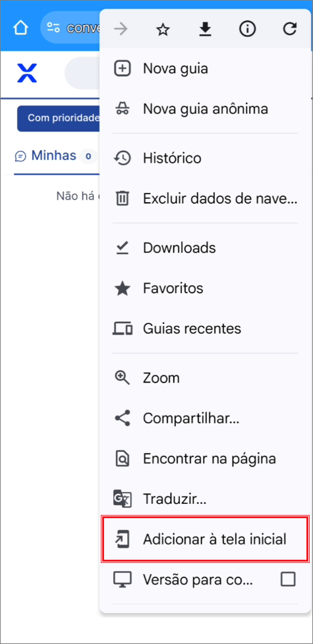
Task: Open Favoritos from the menu
Action: click(206, 288)
